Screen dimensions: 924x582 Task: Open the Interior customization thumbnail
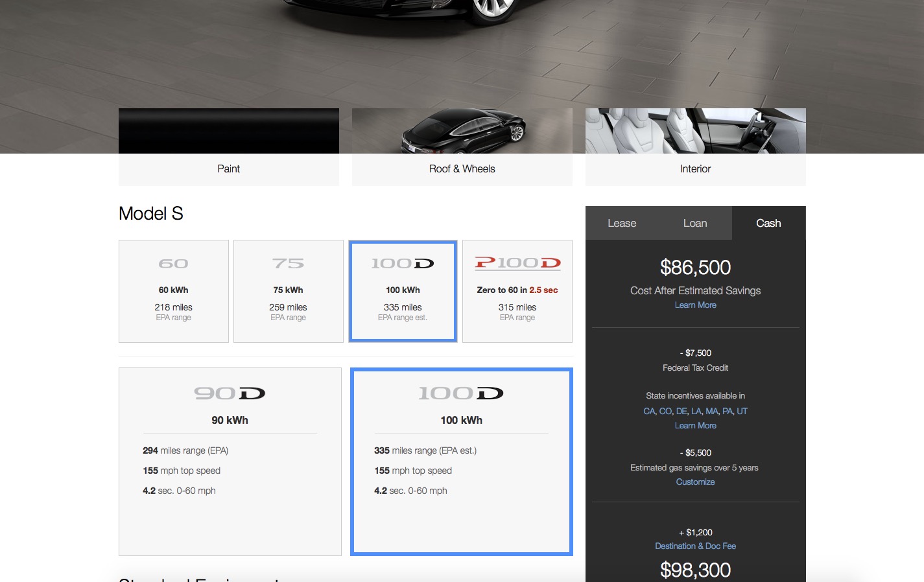click(x=695, y=147)
